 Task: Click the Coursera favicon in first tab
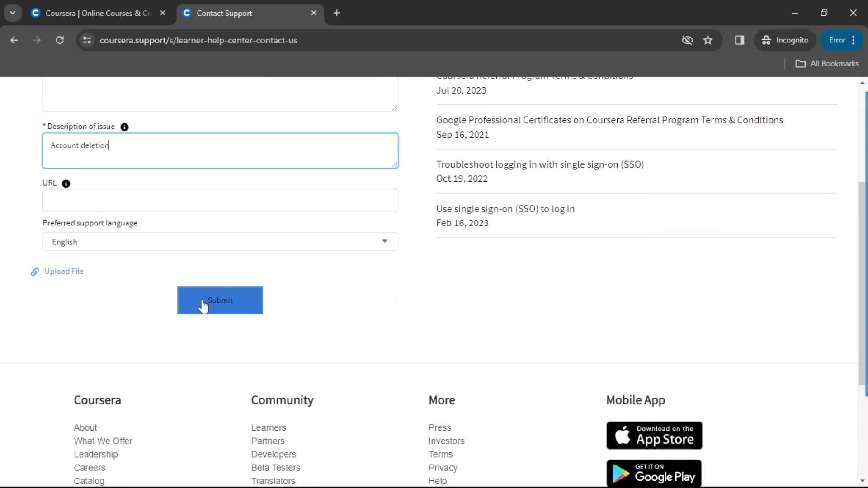pos(36,13)
